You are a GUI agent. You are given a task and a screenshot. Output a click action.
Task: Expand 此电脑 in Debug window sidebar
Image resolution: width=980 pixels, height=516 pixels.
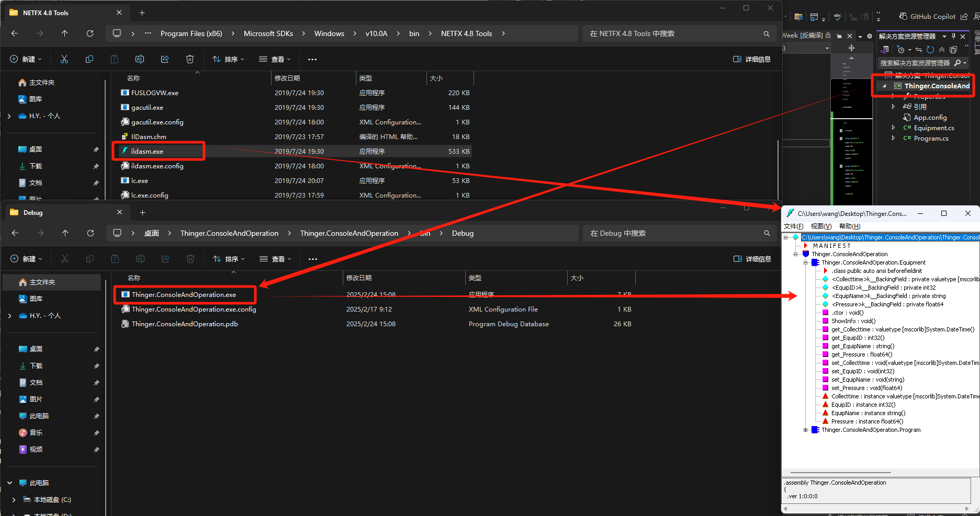pyautogui.click(x=9, y=483)
